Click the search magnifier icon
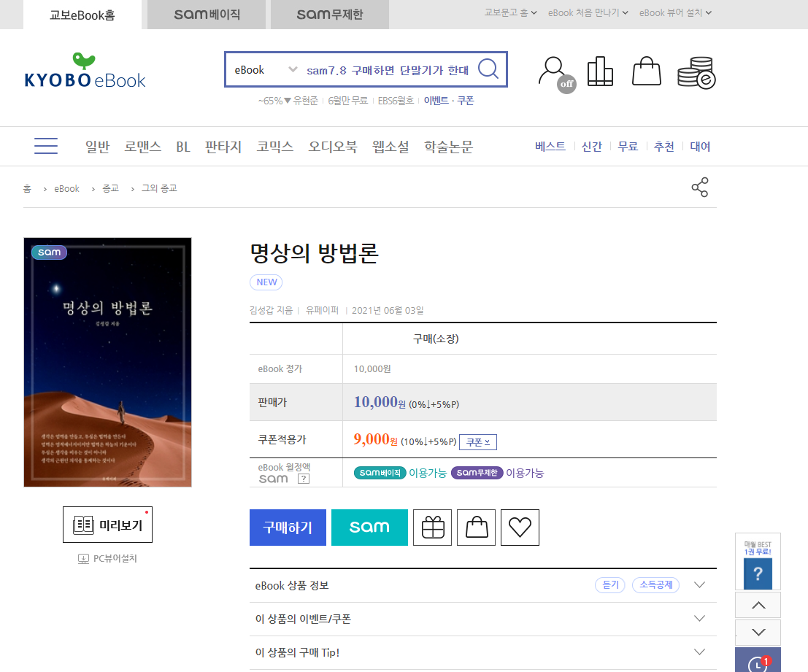The width and height of the screenshot is (808, 672). [x=488, y=69]
